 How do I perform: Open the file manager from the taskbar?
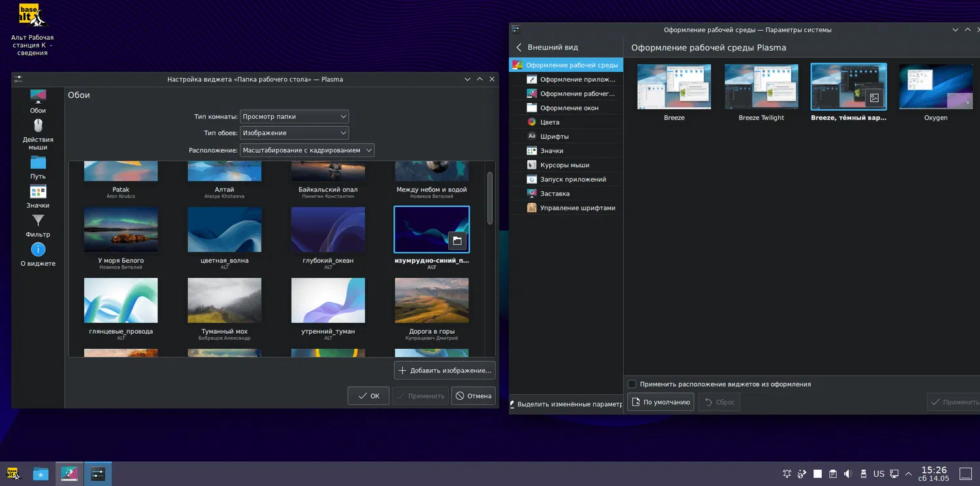tap(41, 474)
